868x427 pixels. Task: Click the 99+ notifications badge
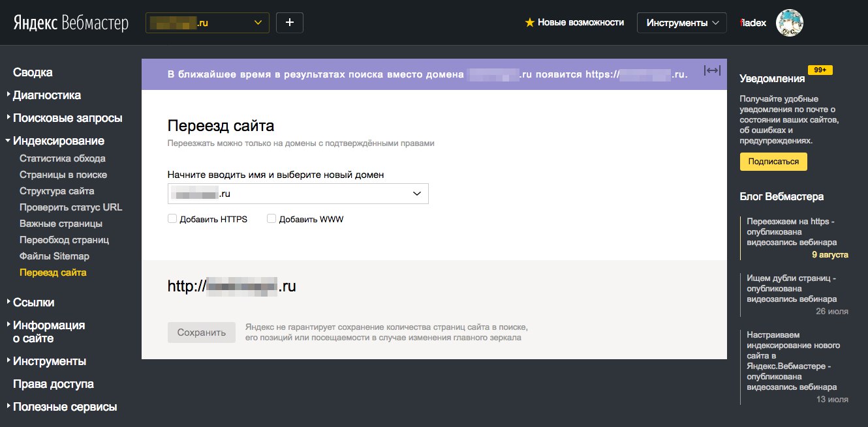[820, 70]
